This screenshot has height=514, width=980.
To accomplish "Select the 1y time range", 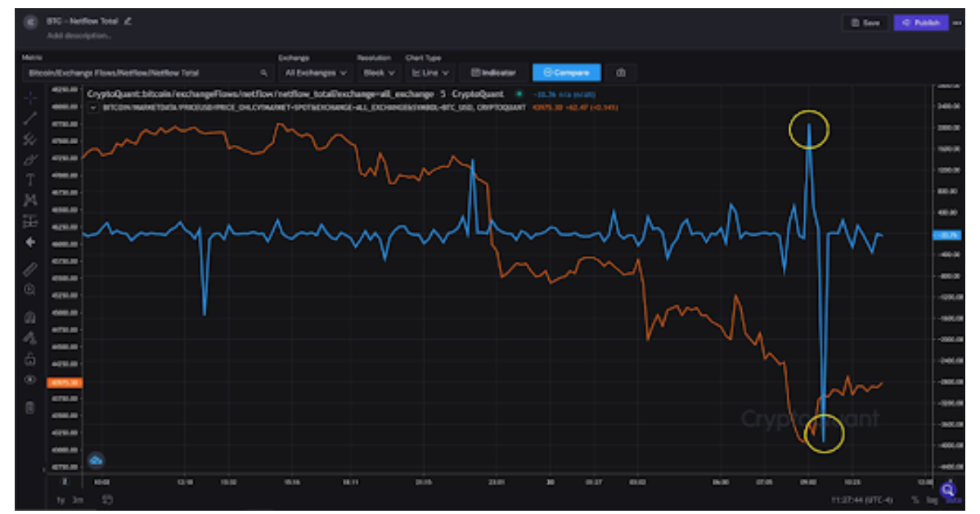I will click(x=61, y=499).
